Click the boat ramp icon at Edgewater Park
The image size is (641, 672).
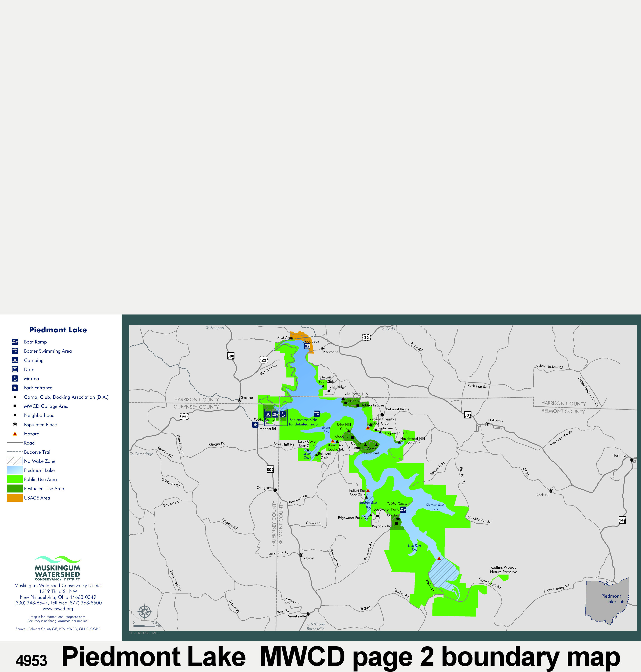tap(403, 510)
